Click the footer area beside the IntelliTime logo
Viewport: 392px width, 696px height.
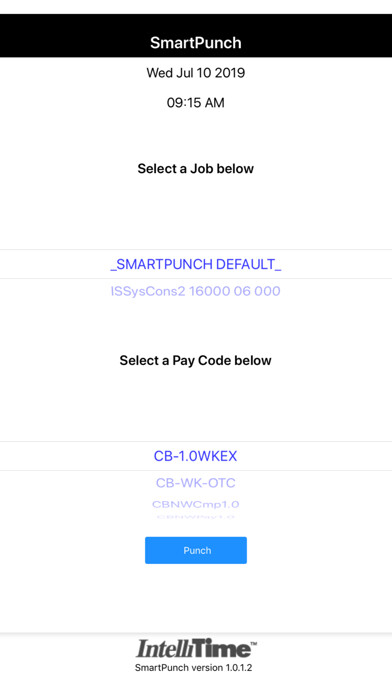click(x=326, y=657)
